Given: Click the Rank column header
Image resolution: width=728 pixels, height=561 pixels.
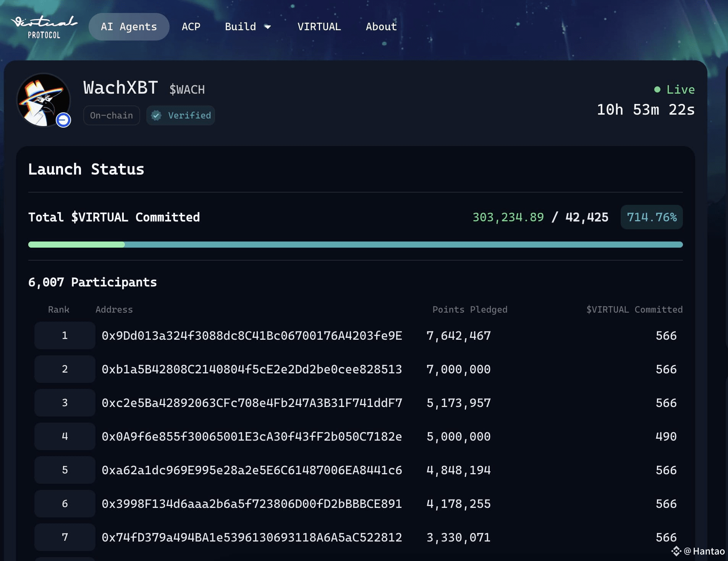Looking at the screenshot, I should 58,310.
